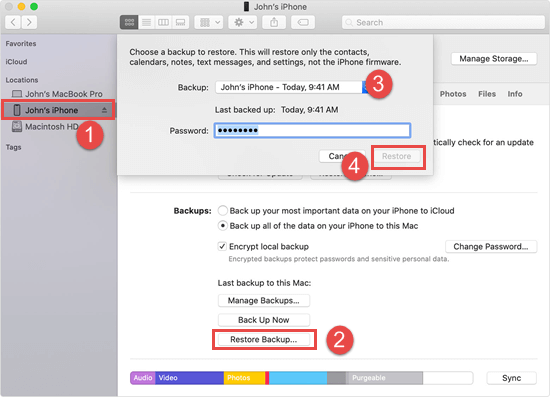Eject John's iPhone from the sidebar
The height and width of the screenshot is (397, 550).
pos(104,110)
